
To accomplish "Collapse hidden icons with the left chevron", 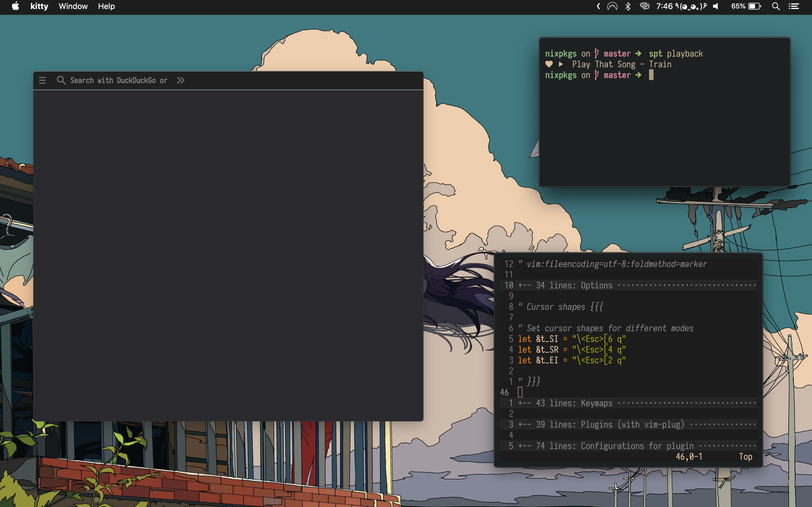I will pyautogui.click(x=598, y=6).
